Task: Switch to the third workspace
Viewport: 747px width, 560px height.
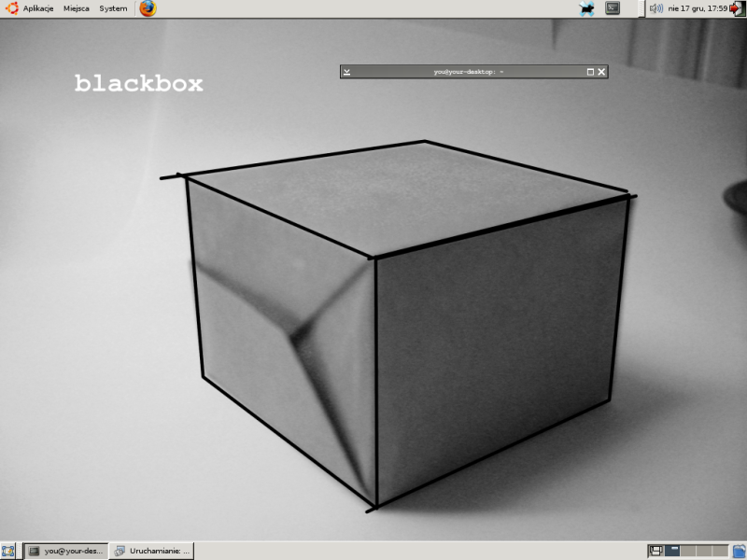Action: point(704,552)
